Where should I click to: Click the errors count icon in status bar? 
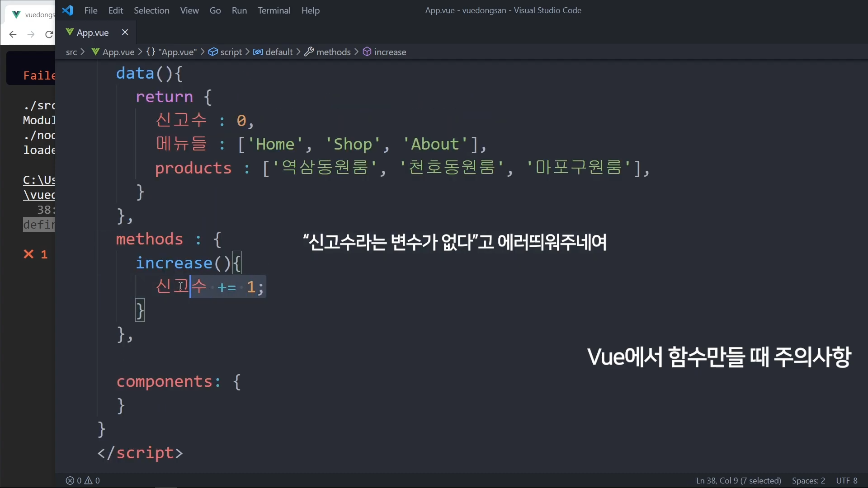(70, 480)
